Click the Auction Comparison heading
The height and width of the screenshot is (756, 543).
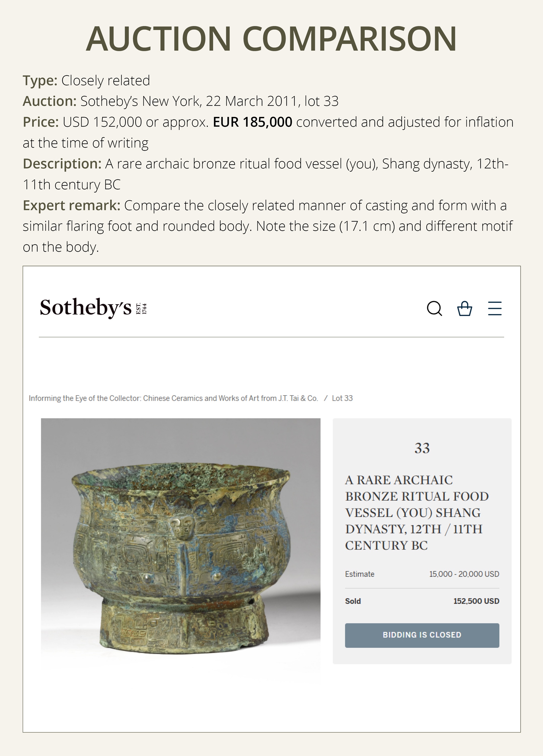coord(271,39)
